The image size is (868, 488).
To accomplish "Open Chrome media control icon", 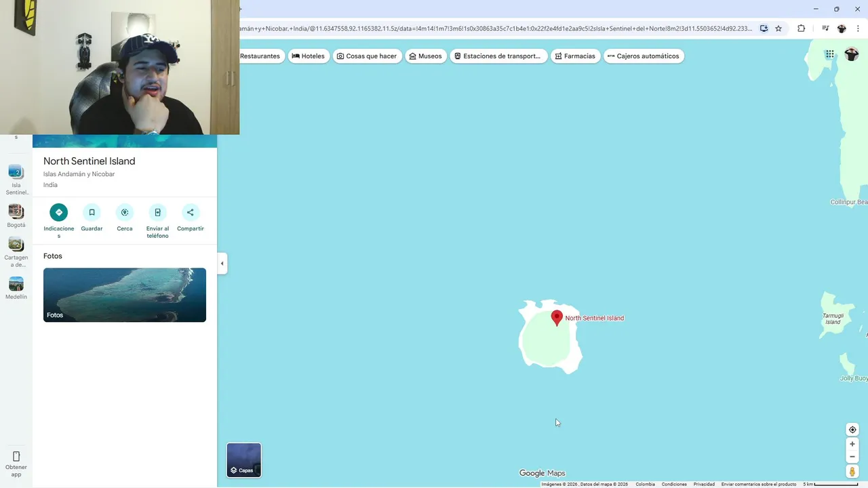I will [x=825, y=28].
